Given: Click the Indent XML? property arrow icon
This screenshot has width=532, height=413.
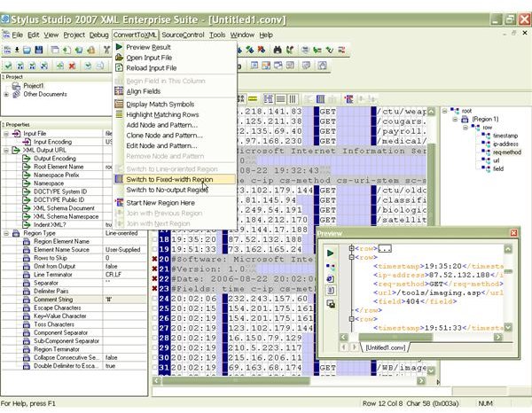Looking at the screenshot, I should pyautogui.click(x=27, y=225).
